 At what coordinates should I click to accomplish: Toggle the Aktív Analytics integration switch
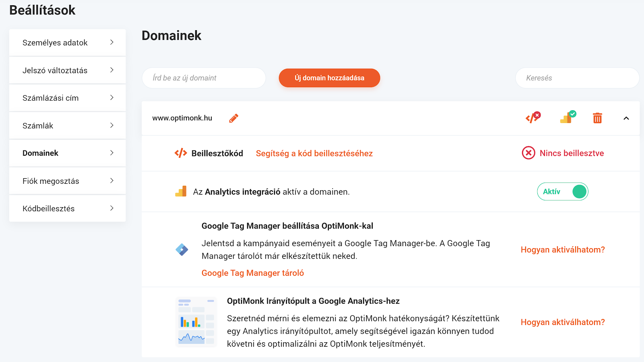[x=563, y=191]
